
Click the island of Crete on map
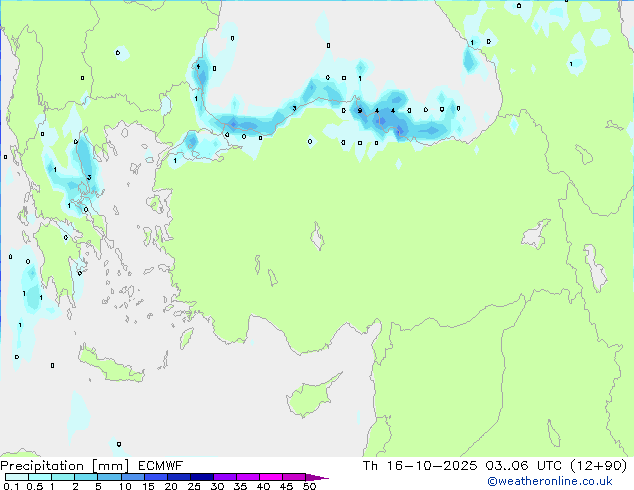pos(110,365)
